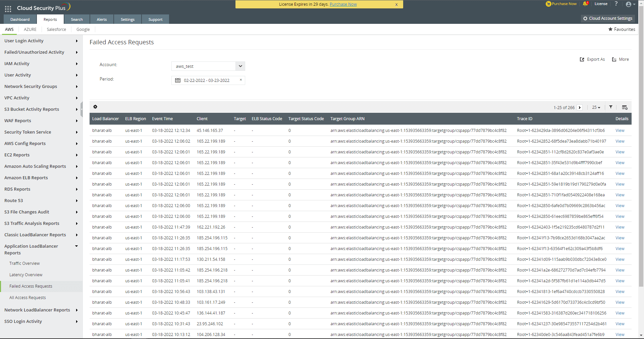
Task: Open VPC Activity menu item
Action: coord(41,98)
